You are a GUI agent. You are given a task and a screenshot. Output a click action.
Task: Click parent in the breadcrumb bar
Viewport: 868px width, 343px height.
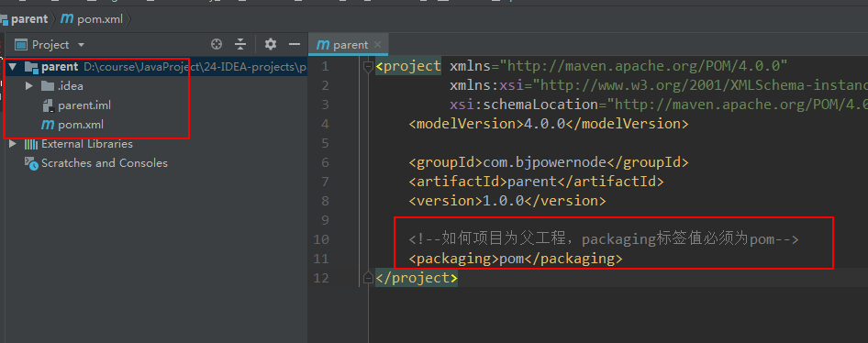[29, 19]
